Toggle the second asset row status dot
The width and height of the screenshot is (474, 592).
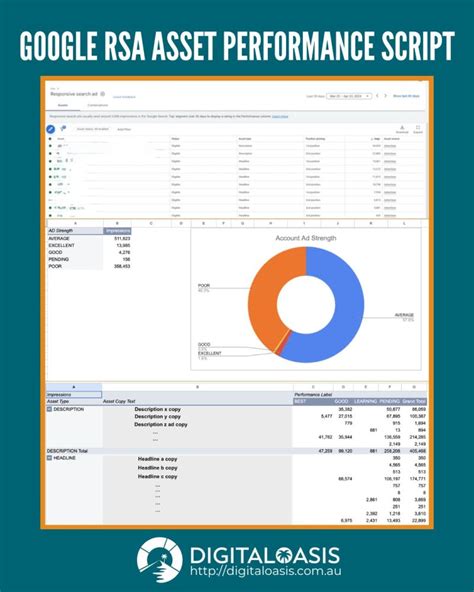click(50, 154)
